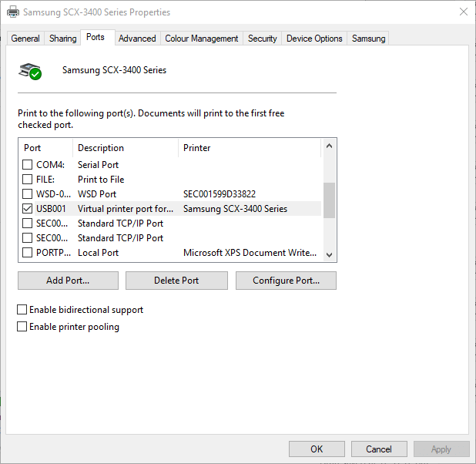Check the FILE: port checkbox
This screenshot has height=464, width=476.
(x=27, y=180)
